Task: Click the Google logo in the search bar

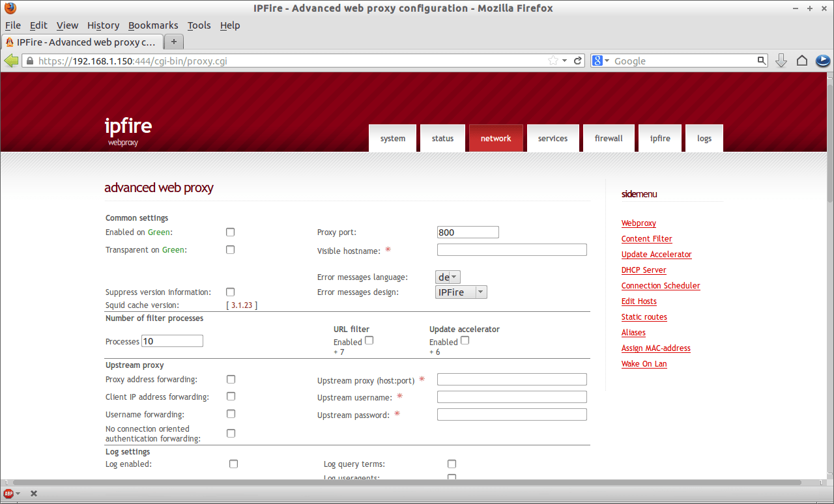Action: [597, 60]
